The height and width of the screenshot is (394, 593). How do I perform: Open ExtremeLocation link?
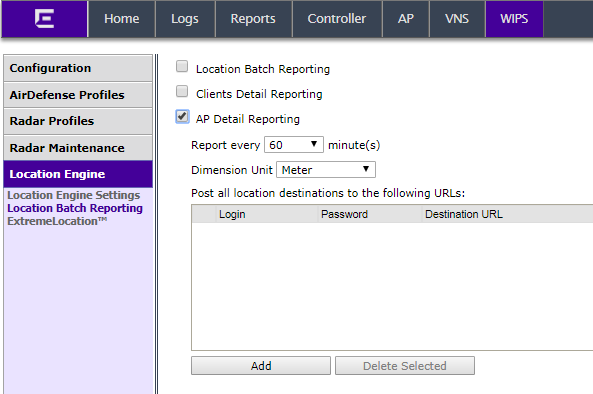57,221
